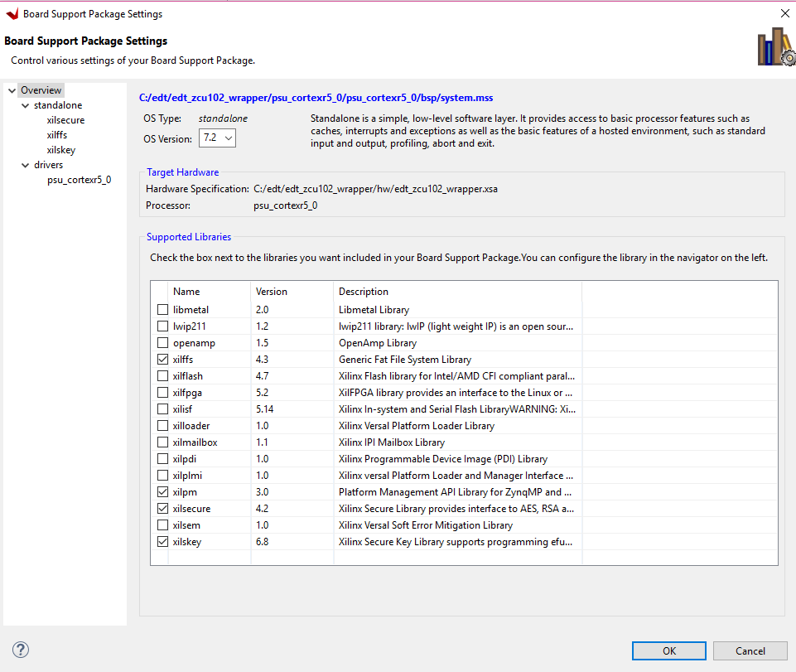
Task: Disable the xilskey library checkbox
Action: tap(162, 542)
